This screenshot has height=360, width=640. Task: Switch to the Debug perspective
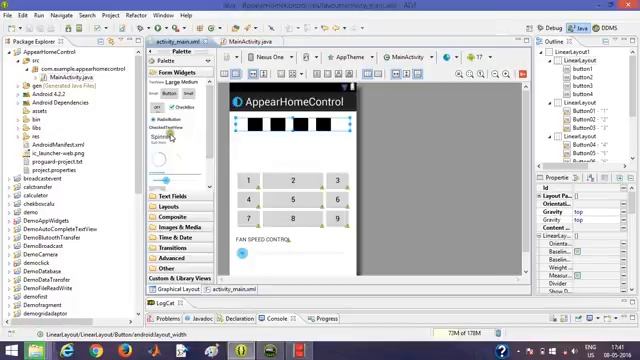[550, 28]
